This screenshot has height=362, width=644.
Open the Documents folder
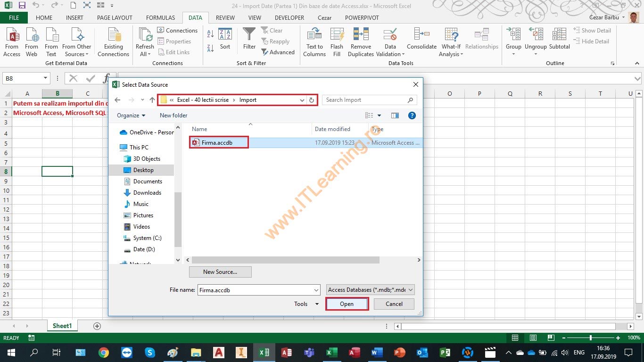tap(143, 181)
